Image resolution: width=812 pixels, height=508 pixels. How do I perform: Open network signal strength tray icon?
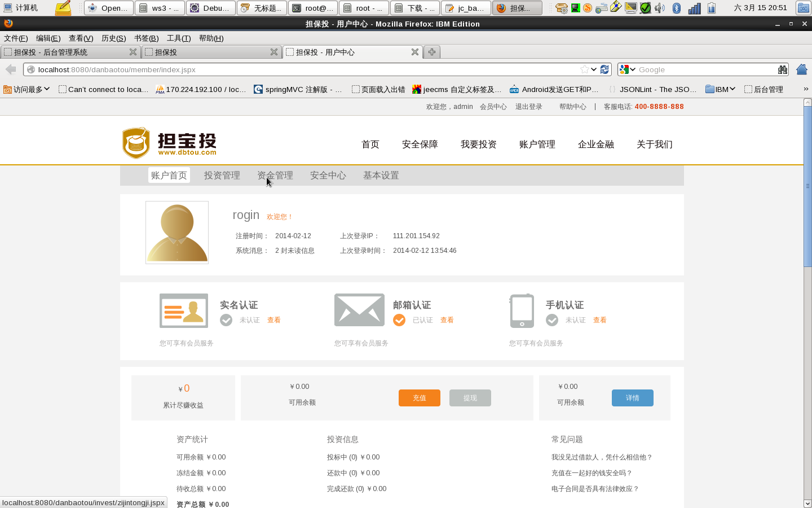(694, 8)
